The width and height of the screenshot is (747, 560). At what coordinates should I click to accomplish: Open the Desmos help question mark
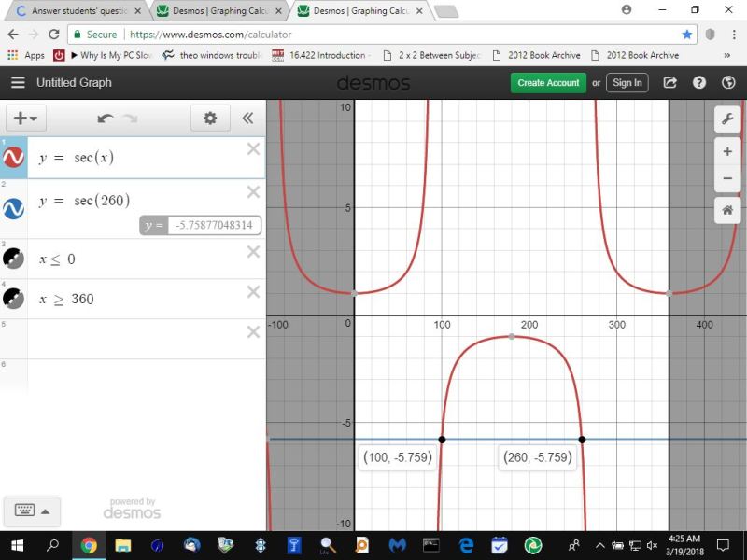(698, 83)
